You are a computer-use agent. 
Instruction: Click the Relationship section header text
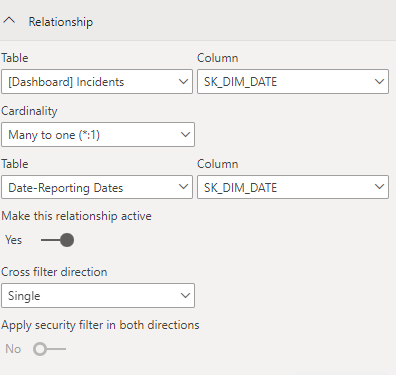[x=61, y=22]
